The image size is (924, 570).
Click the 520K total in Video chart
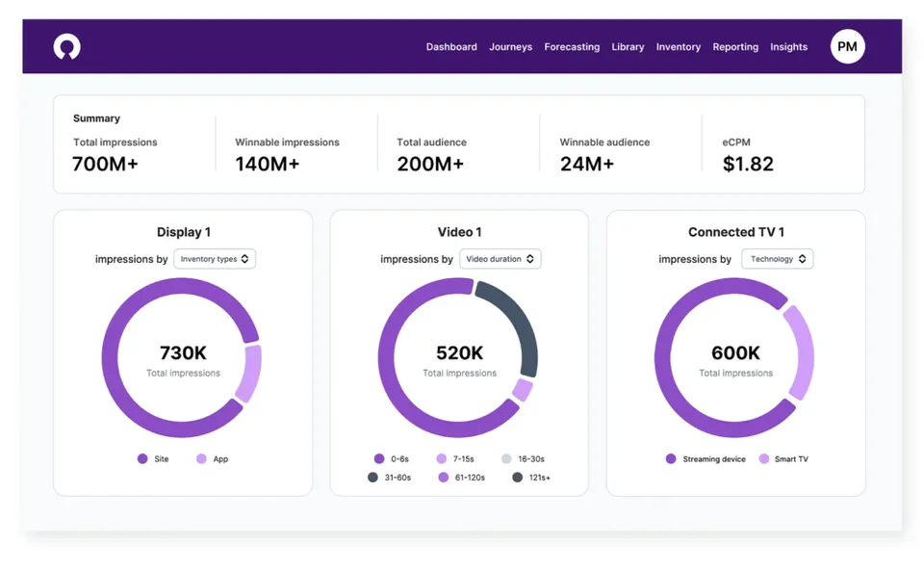(460, 352)
